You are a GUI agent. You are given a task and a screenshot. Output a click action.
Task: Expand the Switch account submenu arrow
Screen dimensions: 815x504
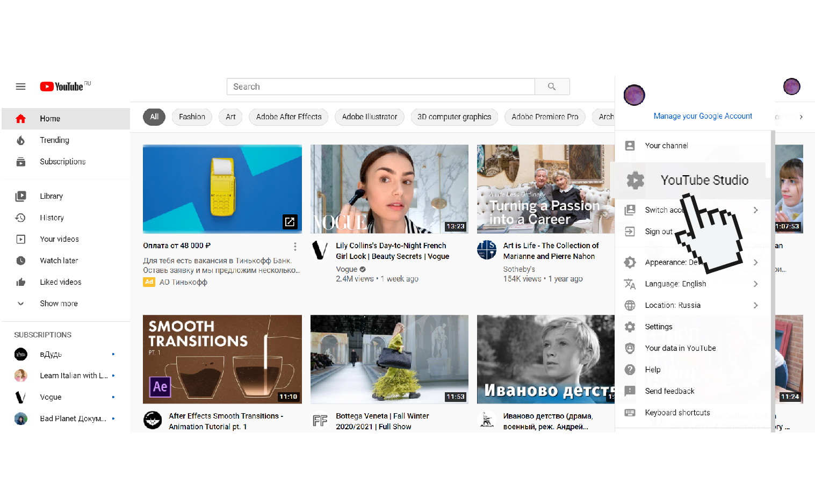[756, 210]
